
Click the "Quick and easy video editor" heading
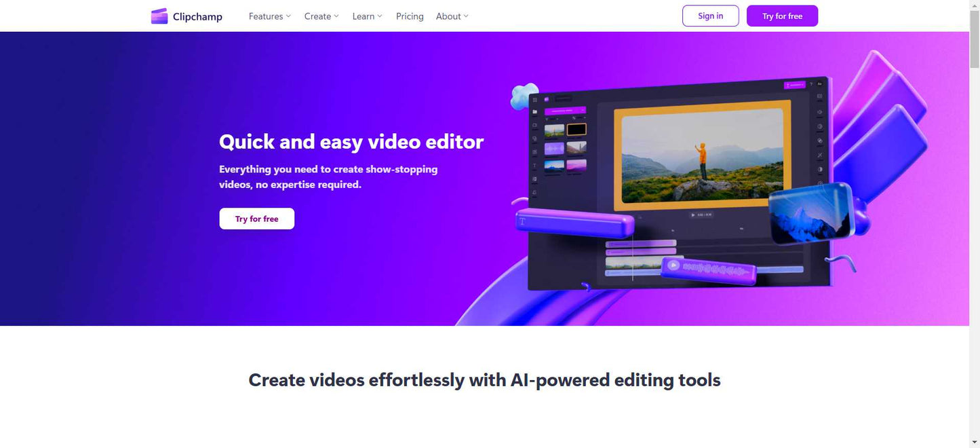coord(351,142)
